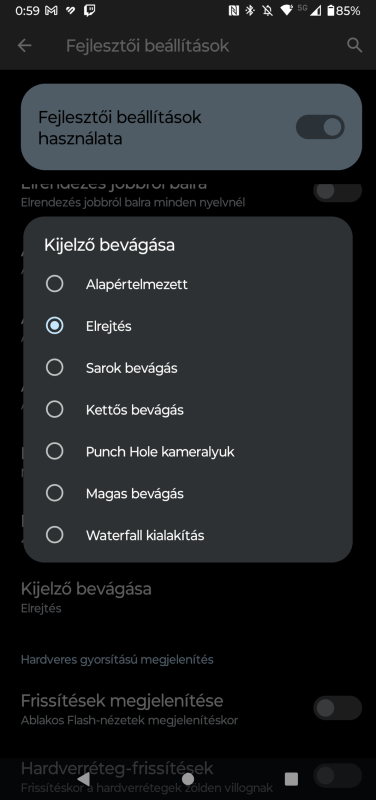Tap the battery status indicator
376x800 pixels.
(344, 11)
